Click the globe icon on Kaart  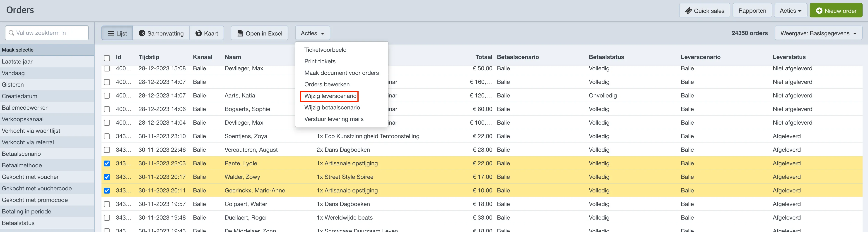tap(198, 33)
